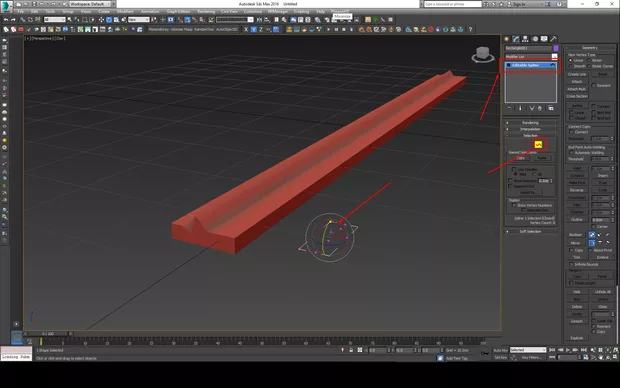
Task: Click the ViewCube in the viewport
Action: (483, 54)
